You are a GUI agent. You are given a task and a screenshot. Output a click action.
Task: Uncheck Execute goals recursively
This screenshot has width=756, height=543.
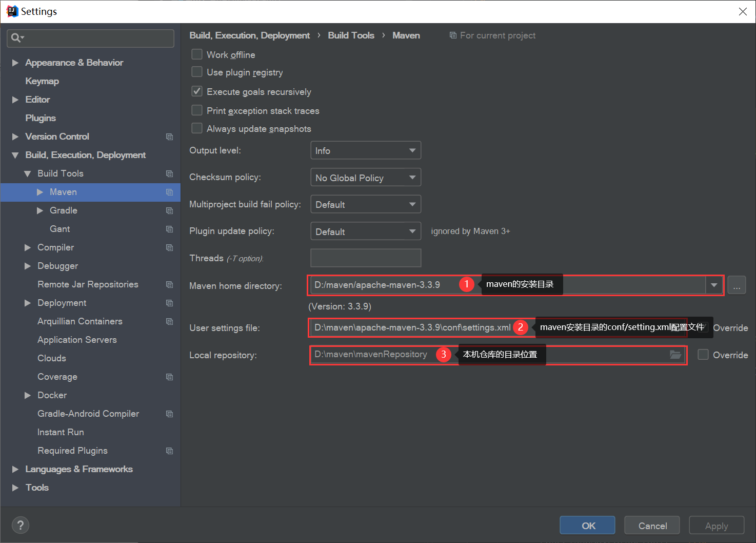197,91
